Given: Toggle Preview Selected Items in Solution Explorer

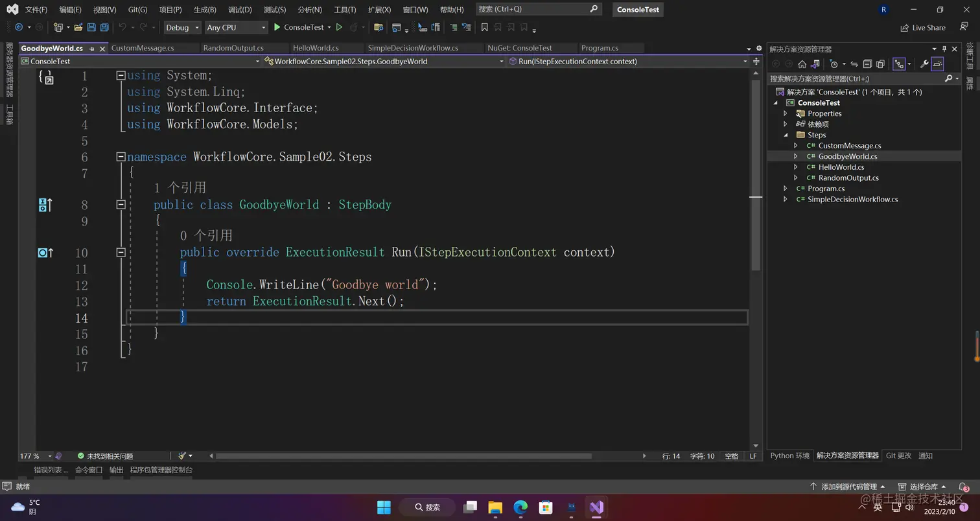Looking at the screenshot, I should [937, 64].
